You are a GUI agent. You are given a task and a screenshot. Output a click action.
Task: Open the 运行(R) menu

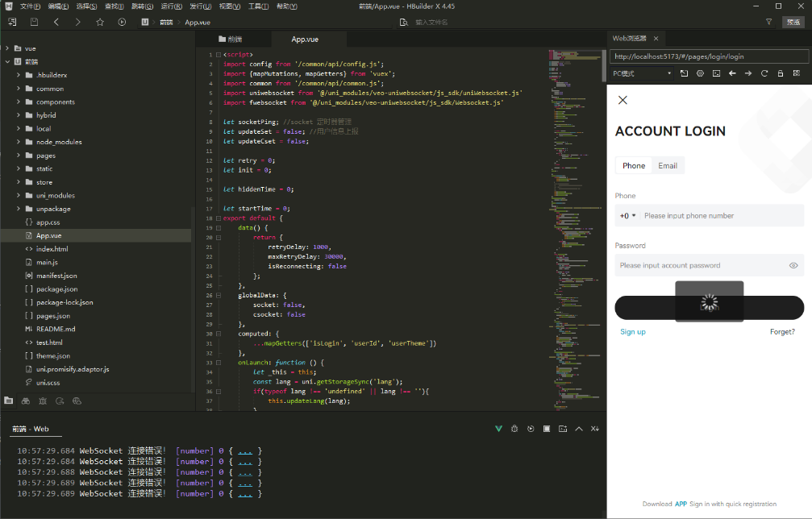point(170,6)
